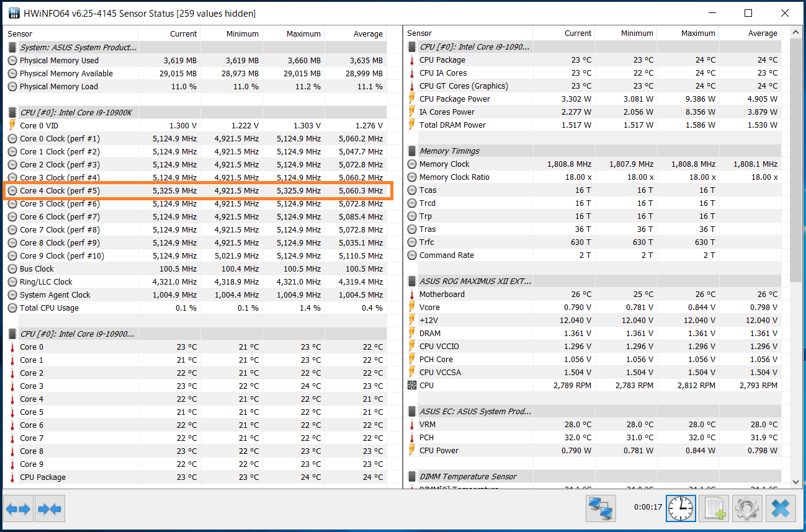Image resolution: width=806 pixels, height=532 pixels.
Task: Click the lightning icon beside Vcore
Action: point(412,308)
